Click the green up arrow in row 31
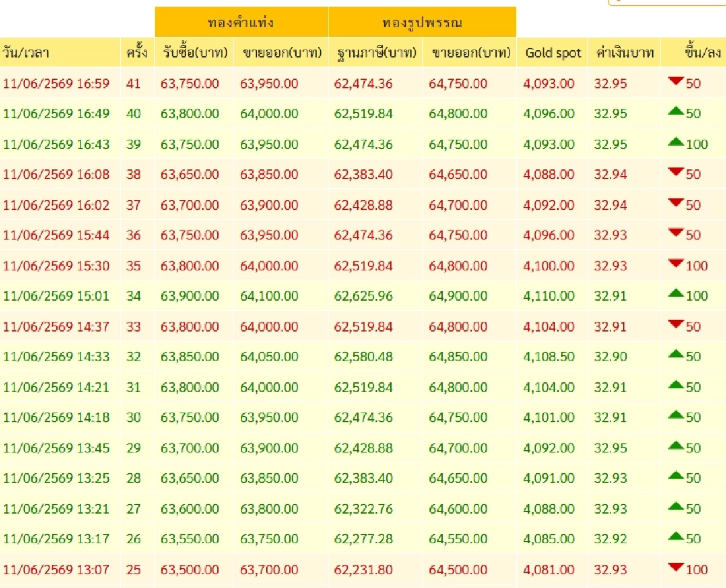The image size is (726, 588). [x=676, y=385]
